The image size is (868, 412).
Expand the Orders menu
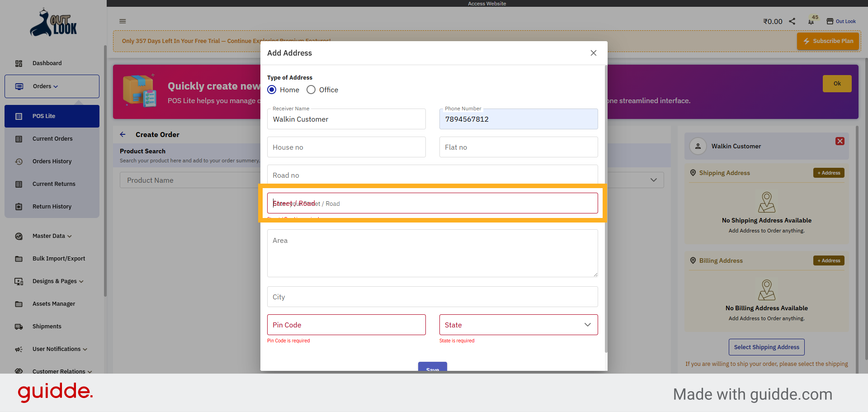point(52,86)
